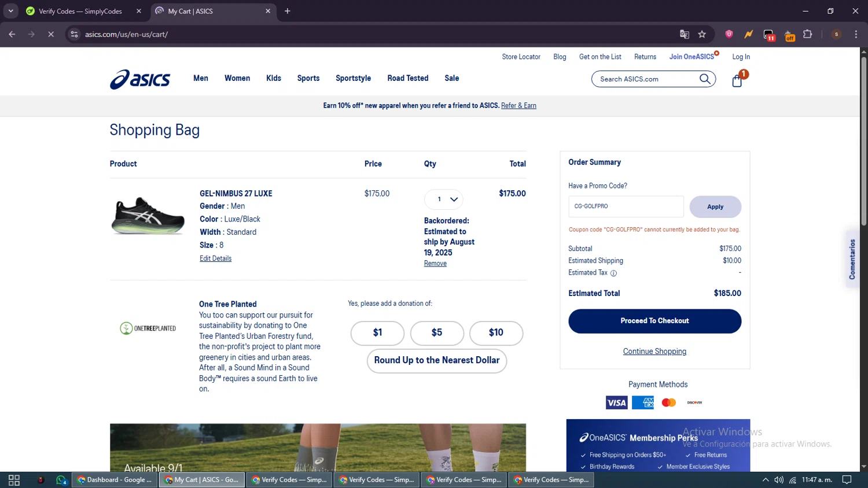Click the Estimated Tax info icon

pyautogui.click(x=613, y=273)
